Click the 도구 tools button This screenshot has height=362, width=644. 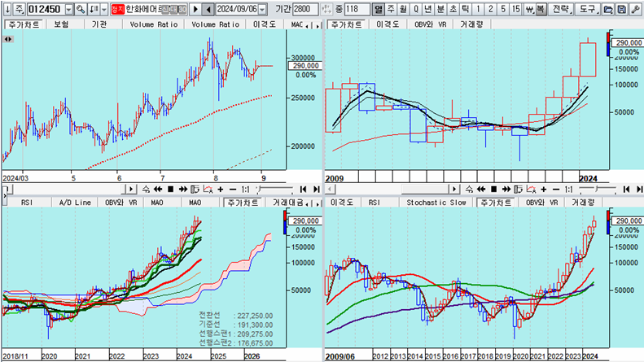[x=588, y=9]
